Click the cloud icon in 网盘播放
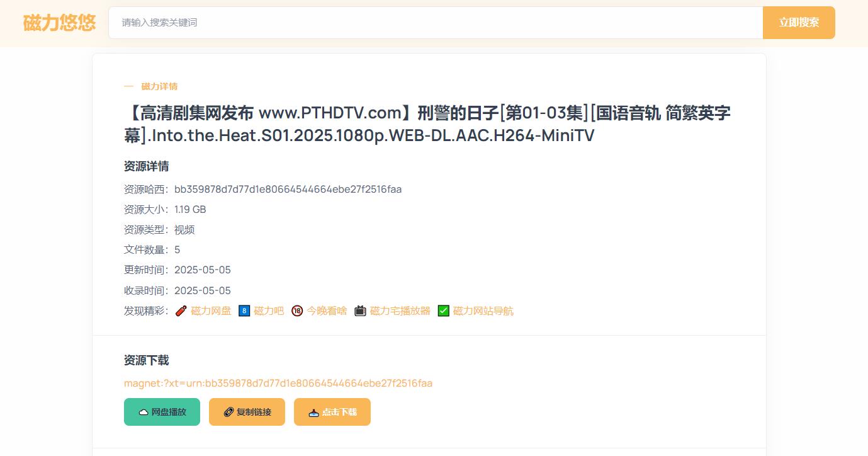This screenshot has height=456, width=868. tap(144, 413)
